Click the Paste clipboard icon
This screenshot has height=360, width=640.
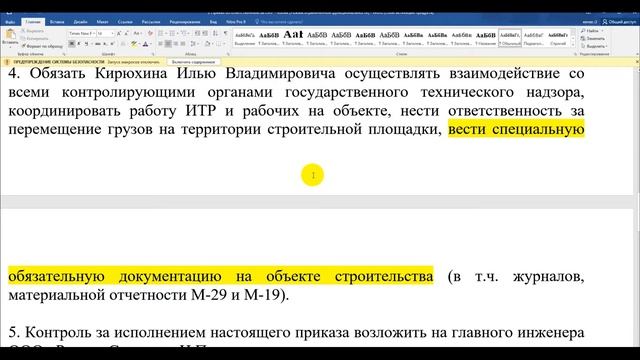tap(10, 34)
